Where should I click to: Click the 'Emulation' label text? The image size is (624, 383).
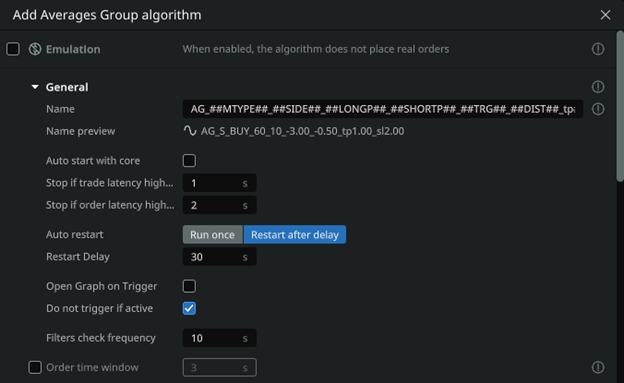[x=73, y=49]
